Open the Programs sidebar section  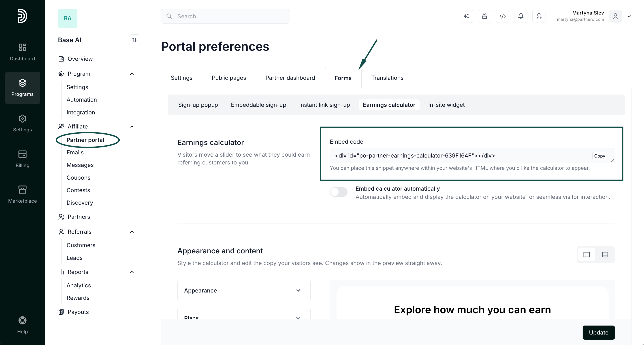(x=22, y=88)
